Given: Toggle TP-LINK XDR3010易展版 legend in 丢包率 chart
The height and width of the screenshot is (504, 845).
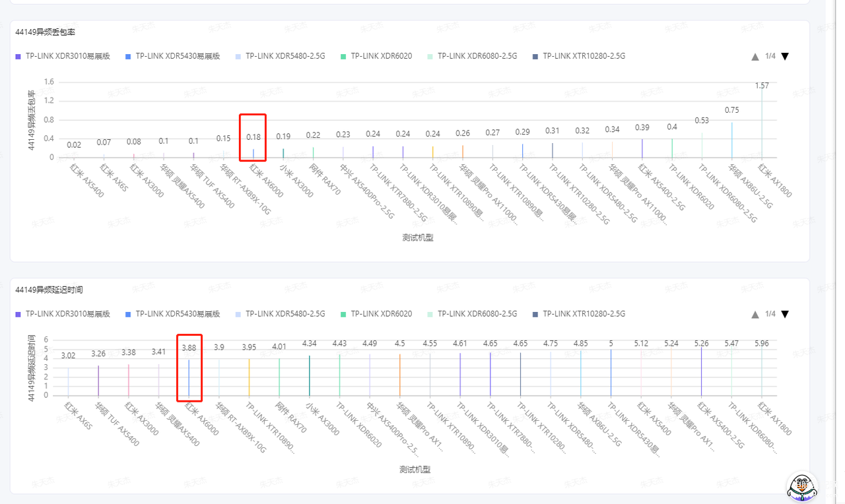Looking at the screenshot, I should (x=63, y=56).
